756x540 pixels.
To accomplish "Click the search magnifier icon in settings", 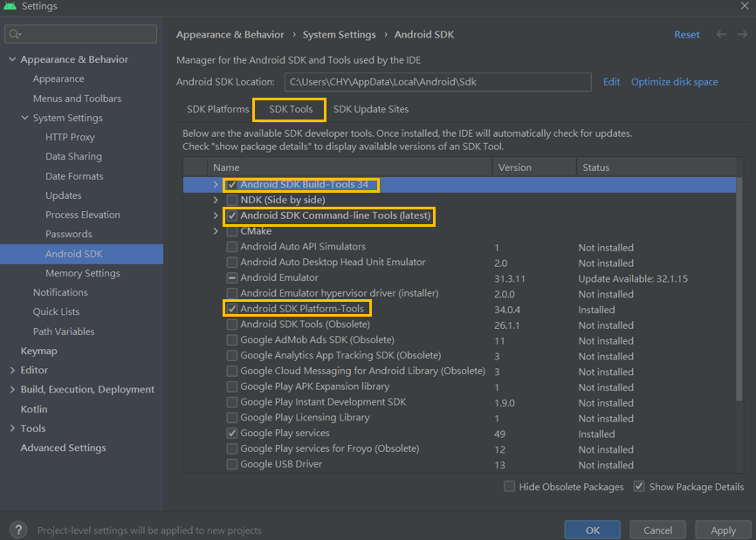I will [14, 34].
